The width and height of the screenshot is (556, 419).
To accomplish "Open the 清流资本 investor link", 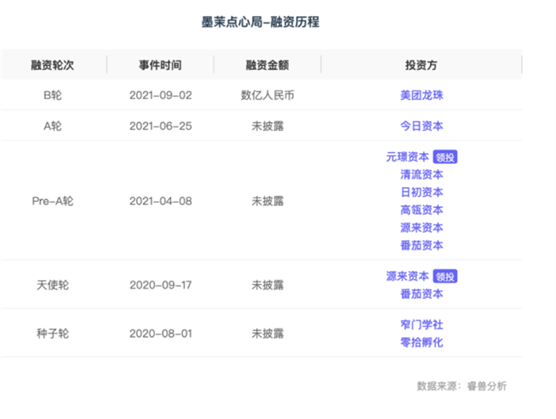I will point(422,174).
